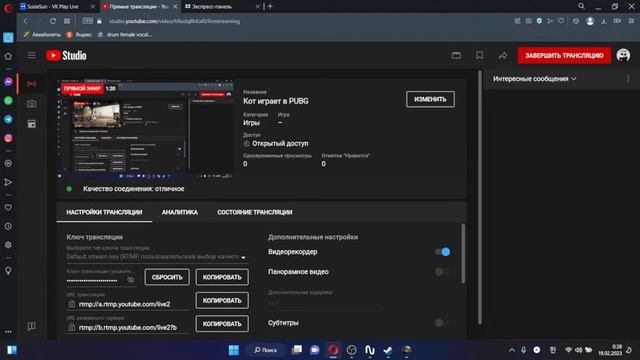Image resolution: width=640 pixels, height=360 pixels.
Task: Open browser downloads icon
Action: point(604,21)
